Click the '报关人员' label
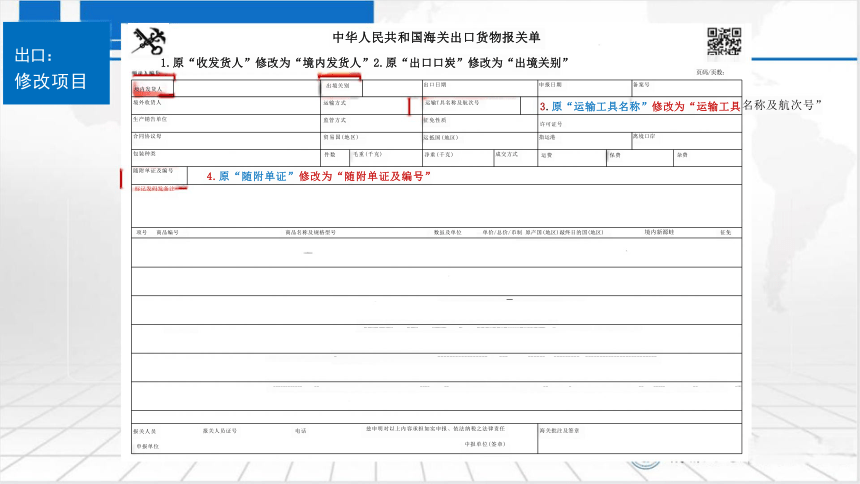 pos(145,431)
